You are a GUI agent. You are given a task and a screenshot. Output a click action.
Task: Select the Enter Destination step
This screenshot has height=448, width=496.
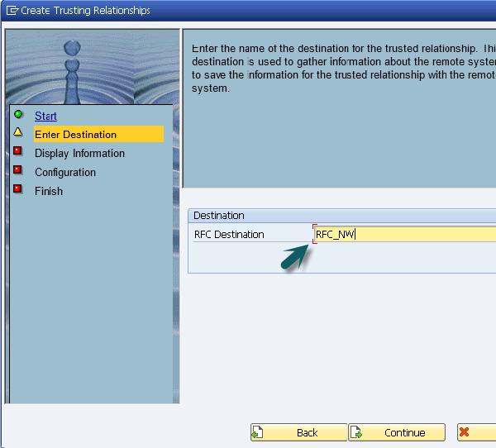point(98,134)
